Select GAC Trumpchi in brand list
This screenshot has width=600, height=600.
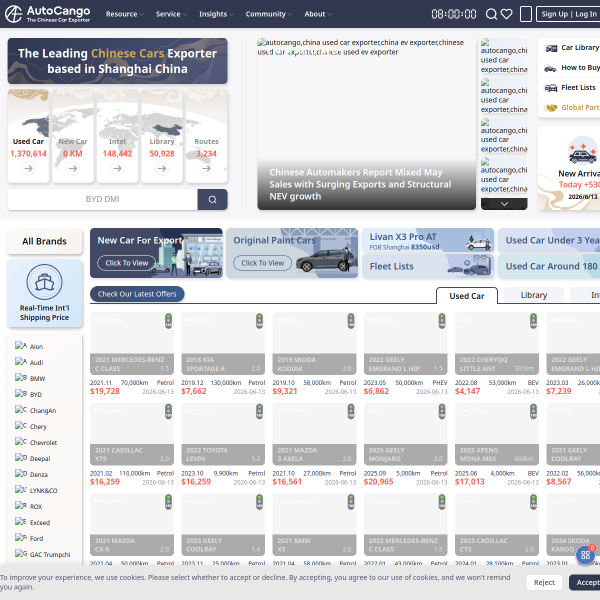(x=42, y=554)
